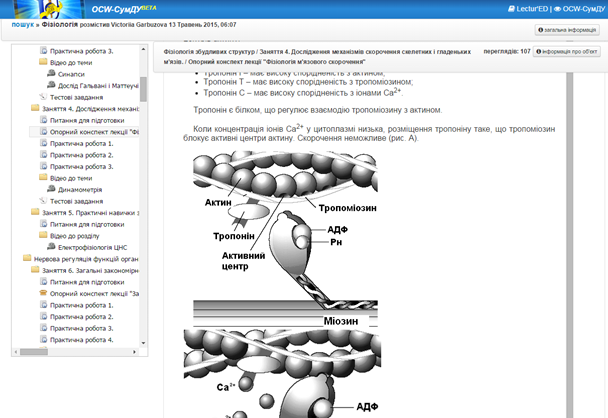Image resolution: width=608 pixels, height=418 pixels.
Task: Click the first 'Тестові завдання' test icon
Action: pos(43,97)
